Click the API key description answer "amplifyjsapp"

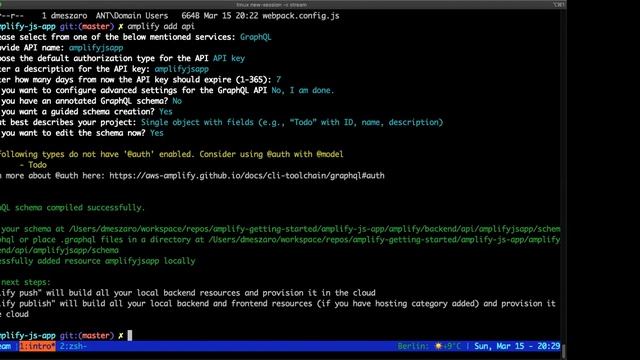[182, 69]
